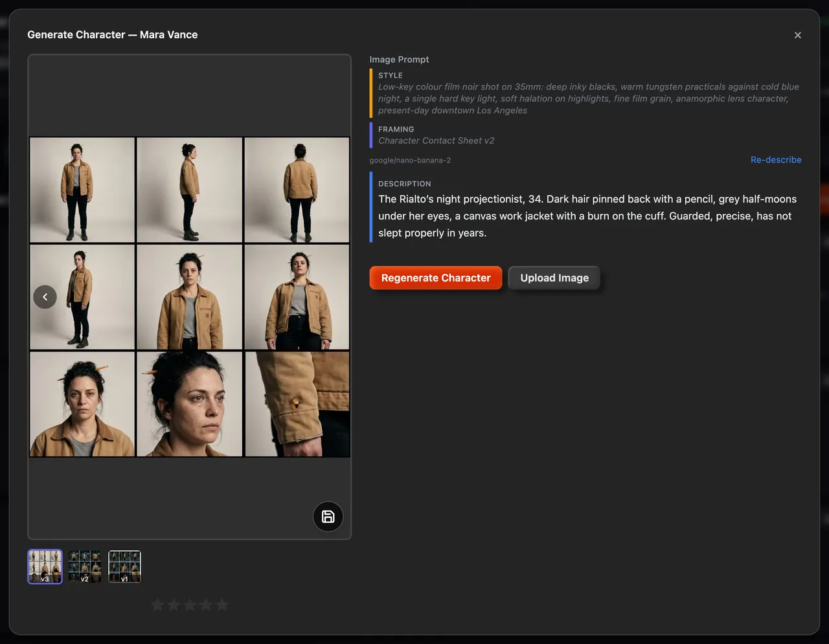Click the Upload Image button
The width and height of the screenshot is (829, 644).
coord(554,278)
